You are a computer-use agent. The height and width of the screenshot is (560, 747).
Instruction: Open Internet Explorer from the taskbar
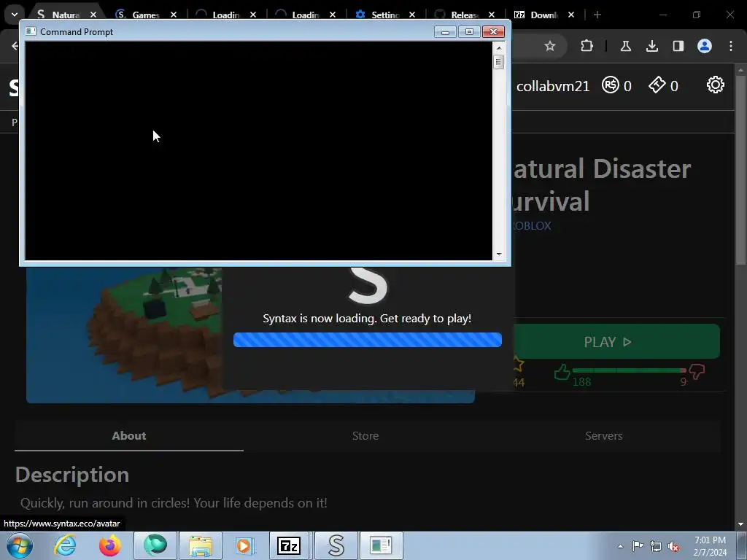click(65, 545)
